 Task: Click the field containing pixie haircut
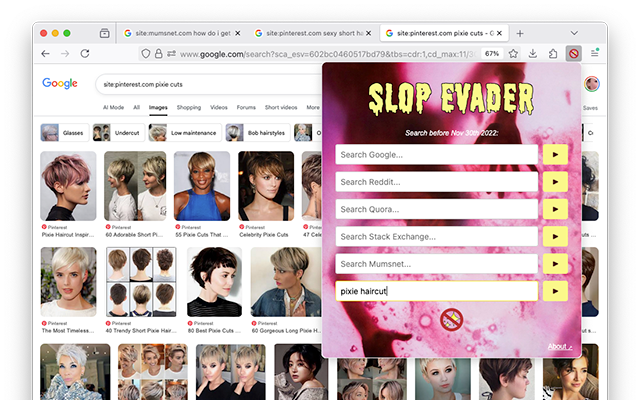pyautogui.click(x=436, y=291)
